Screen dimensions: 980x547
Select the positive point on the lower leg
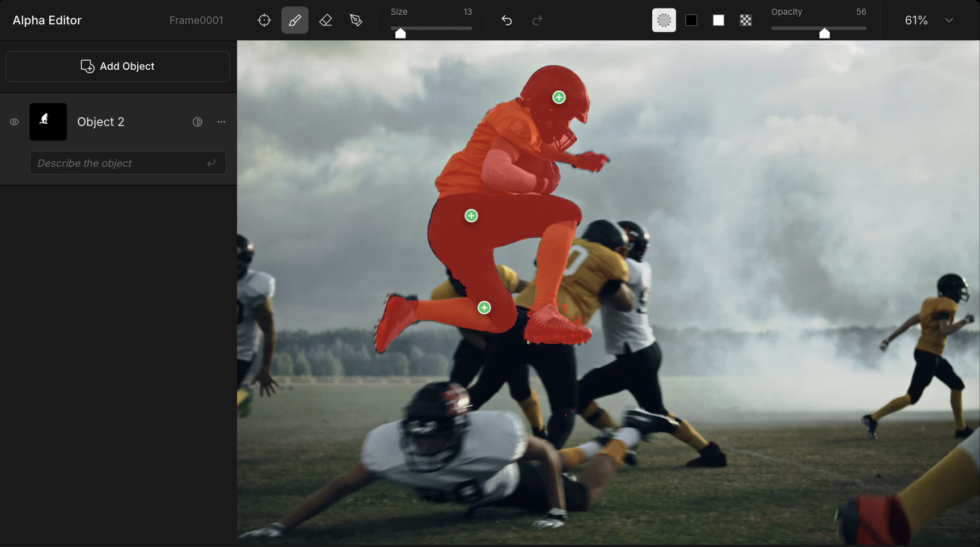tap(484, 308)
